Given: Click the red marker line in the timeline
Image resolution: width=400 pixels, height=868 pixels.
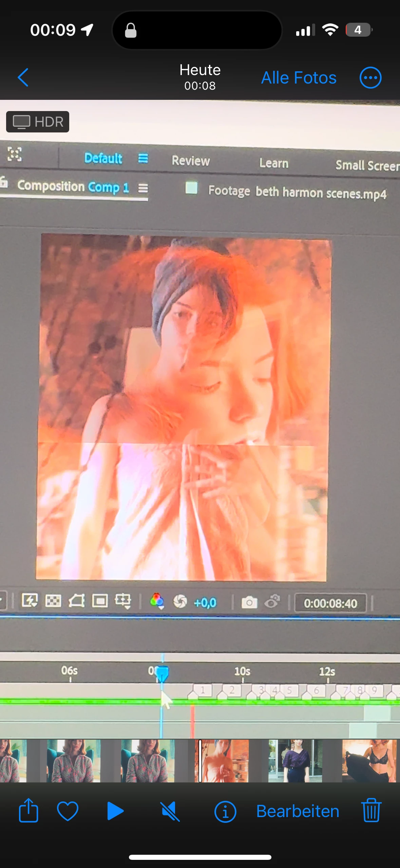Looking at the screenshot, I should click(192, 721).
